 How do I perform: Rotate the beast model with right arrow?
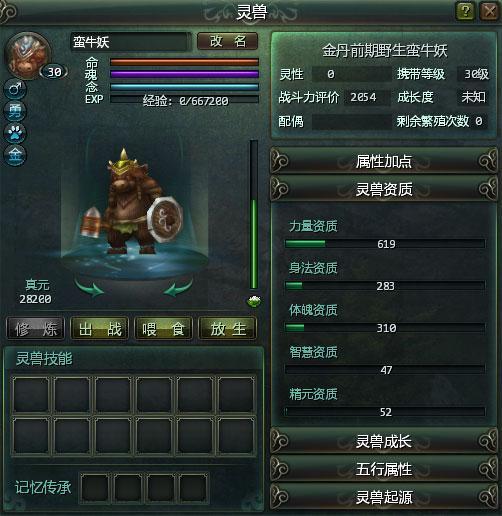pos(178,288)
